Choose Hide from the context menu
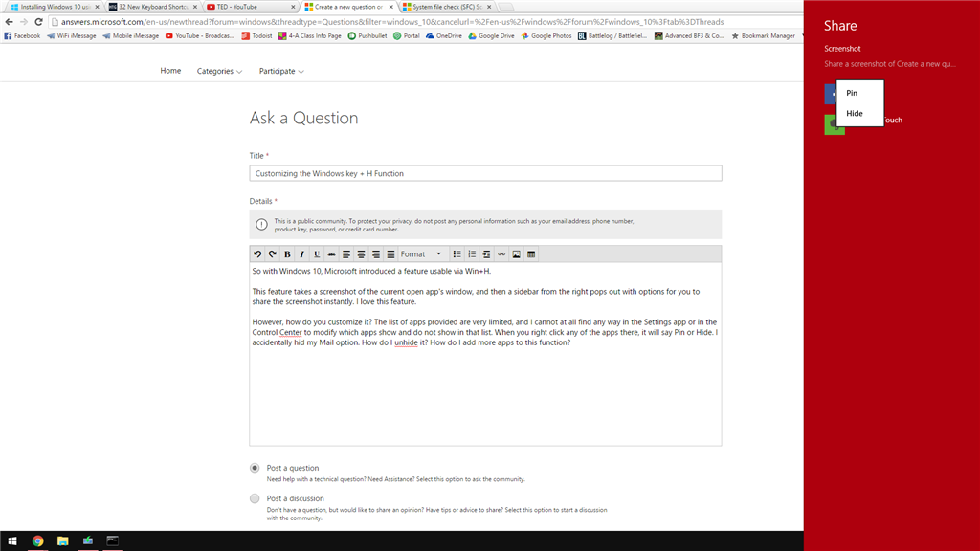The width and height of the screenshot is (980, 551). (x=860, y=114)
